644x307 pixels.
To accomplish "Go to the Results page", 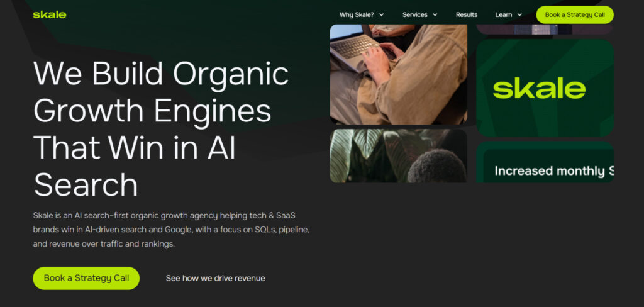I will tap(467, 15).
